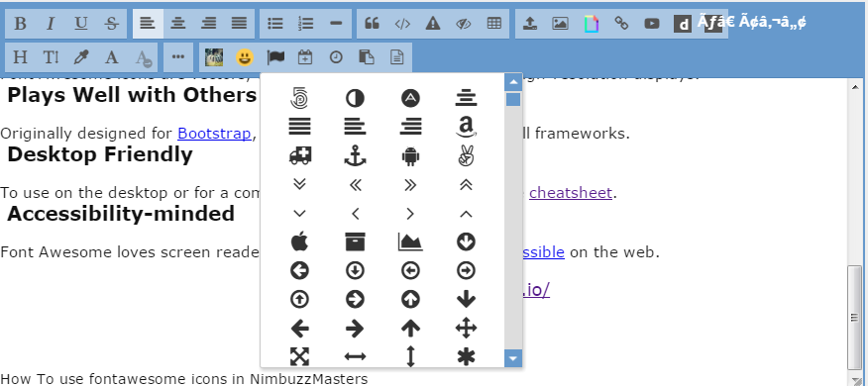The image size is (868, 386).
Task: Click the paste clipboard toolbar icon
Action: [367, 57]
